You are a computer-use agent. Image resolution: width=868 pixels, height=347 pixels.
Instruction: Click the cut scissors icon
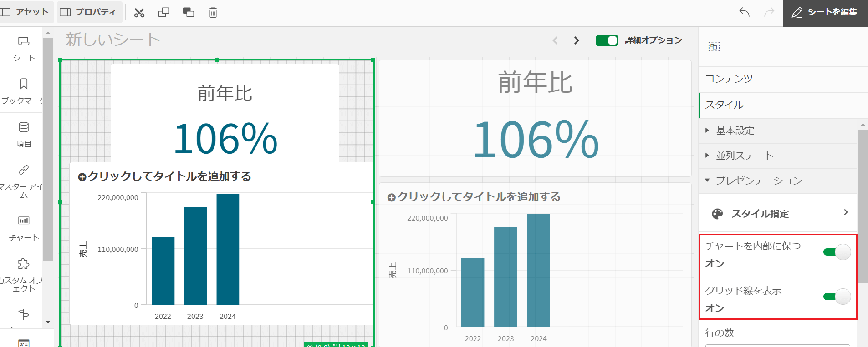139,13
